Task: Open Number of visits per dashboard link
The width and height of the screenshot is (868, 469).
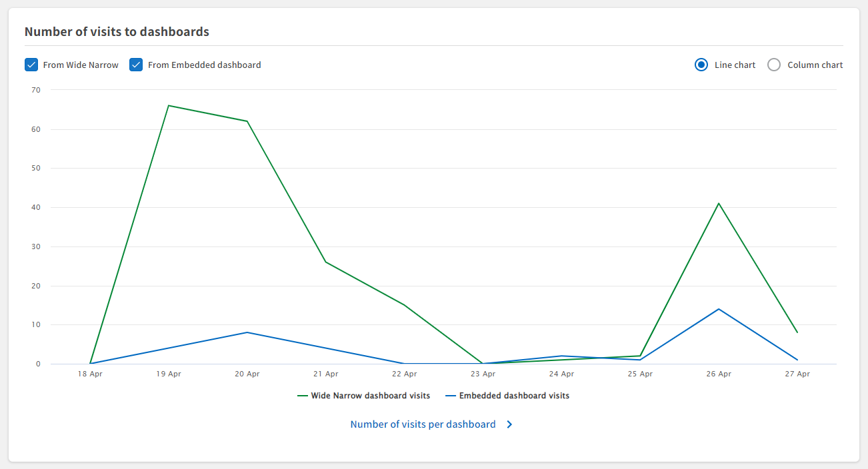Action: pos(423,424)
